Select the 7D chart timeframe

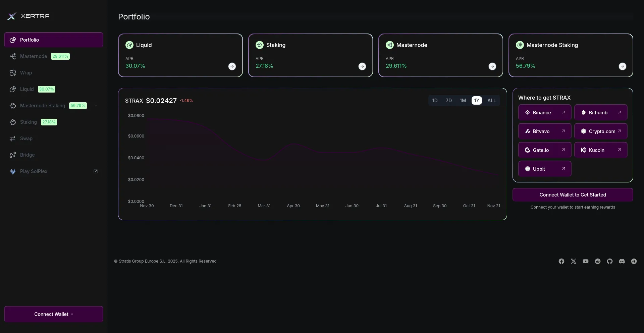pyautogui.click(x=448, y=101)
